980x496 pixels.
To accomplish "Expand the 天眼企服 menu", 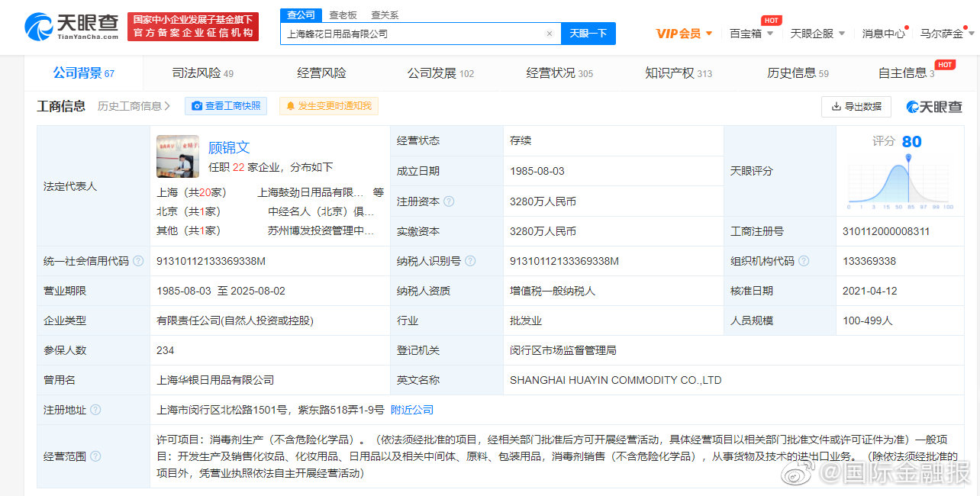I will point(817,34).
